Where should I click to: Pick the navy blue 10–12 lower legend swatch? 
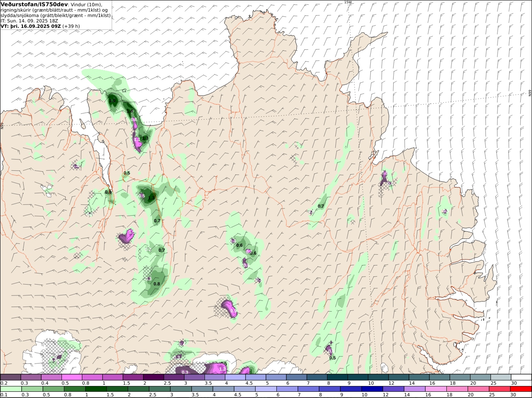372,389
